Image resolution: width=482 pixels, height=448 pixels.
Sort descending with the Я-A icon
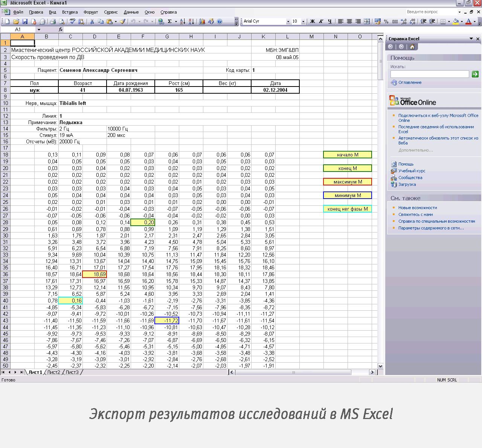[x=191, y=21]
